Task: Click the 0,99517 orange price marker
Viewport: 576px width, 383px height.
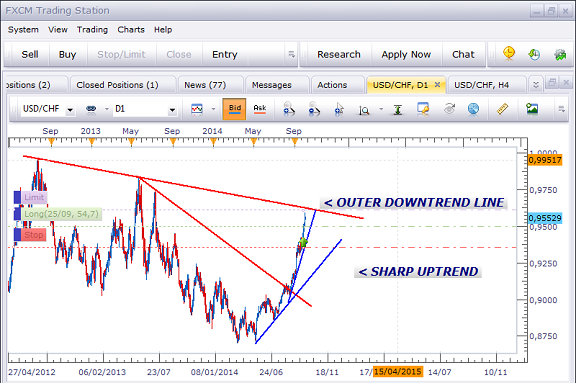Action: 545,160
